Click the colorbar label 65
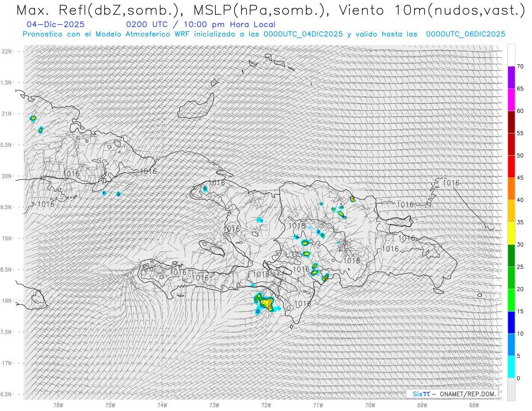This screenshot has width=532, height=411. [x=520, y=89]
